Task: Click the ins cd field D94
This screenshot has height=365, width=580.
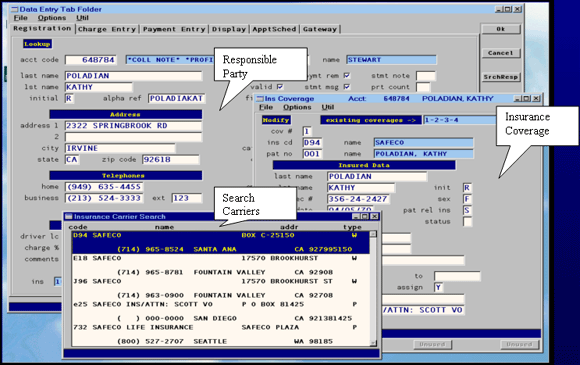Action: point(312,143)
